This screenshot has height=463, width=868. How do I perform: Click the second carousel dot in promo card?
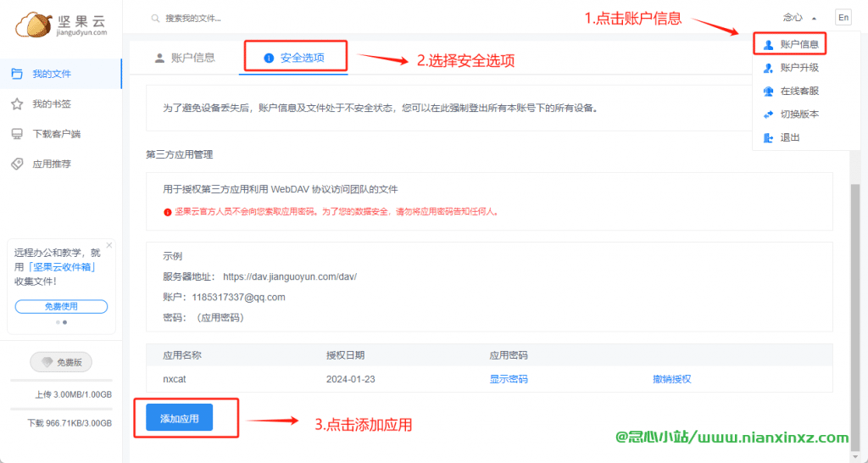(64, 322)
